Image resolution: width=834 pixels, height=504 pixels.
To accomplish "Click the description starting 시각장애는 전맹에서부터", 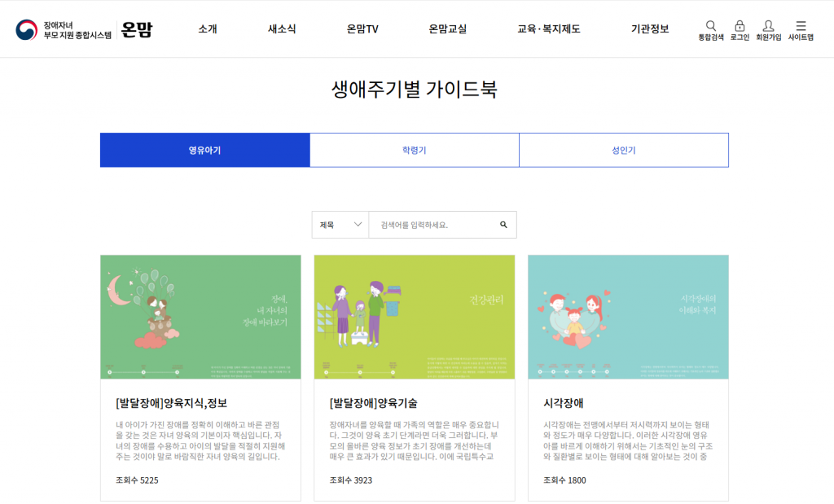I will 628,440.
